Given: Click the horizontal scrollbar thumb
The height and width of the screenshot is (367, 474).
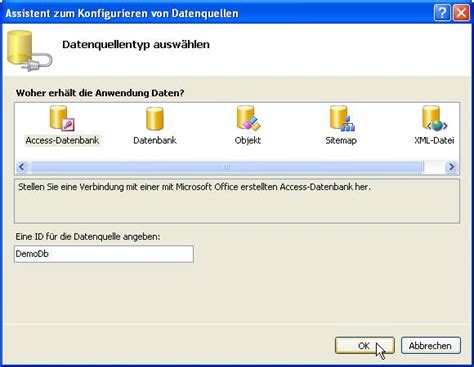Looking at the screenshot, I should pyautogui.click(x=226, y=167).
